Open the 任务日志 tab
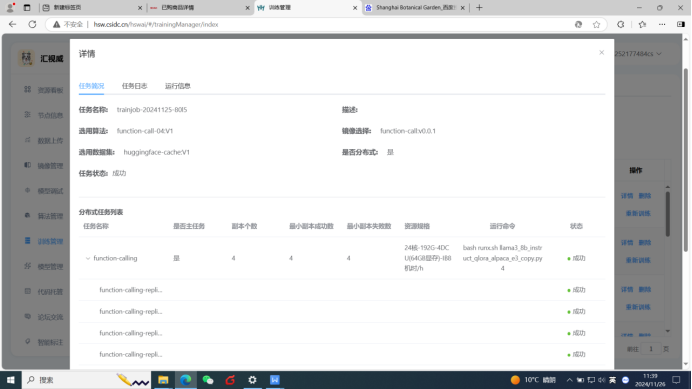692x389 pixels. coord(134,86)
